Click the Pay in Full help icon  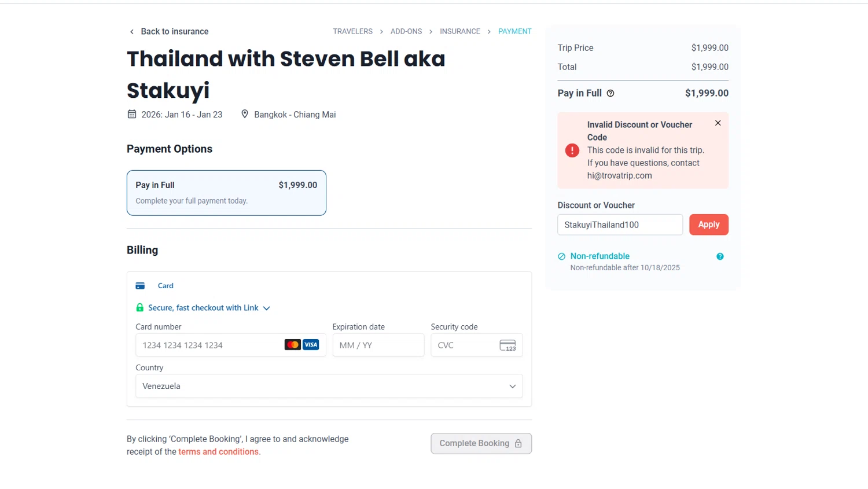tap(610, 93)
